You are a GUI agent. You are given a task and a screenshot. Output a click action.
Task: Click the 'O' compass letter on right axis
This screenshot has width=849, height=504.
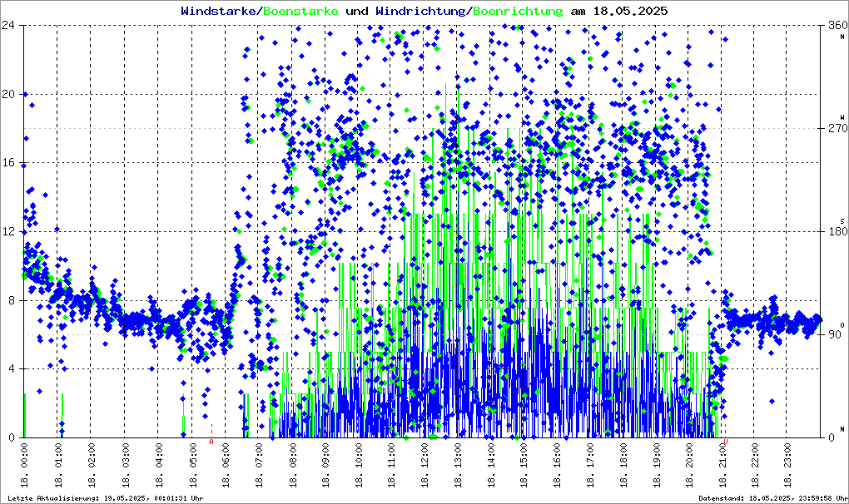(842, 324)
